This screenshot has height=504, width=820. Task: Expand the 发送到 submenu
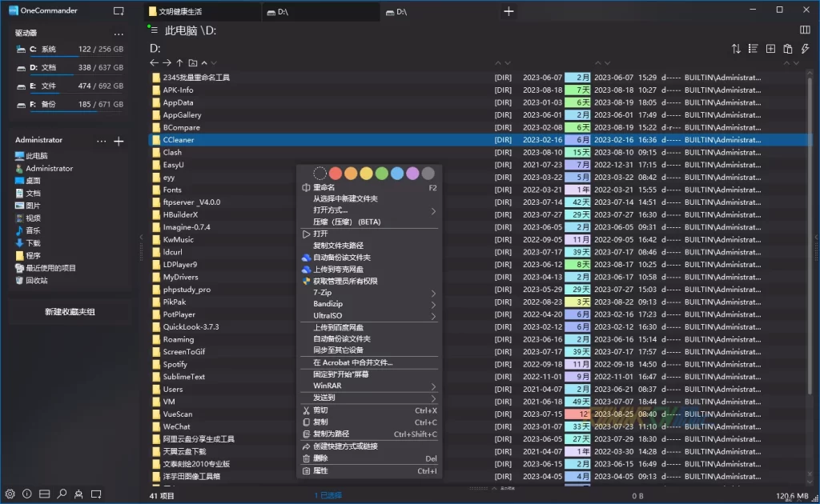[368, 398]
